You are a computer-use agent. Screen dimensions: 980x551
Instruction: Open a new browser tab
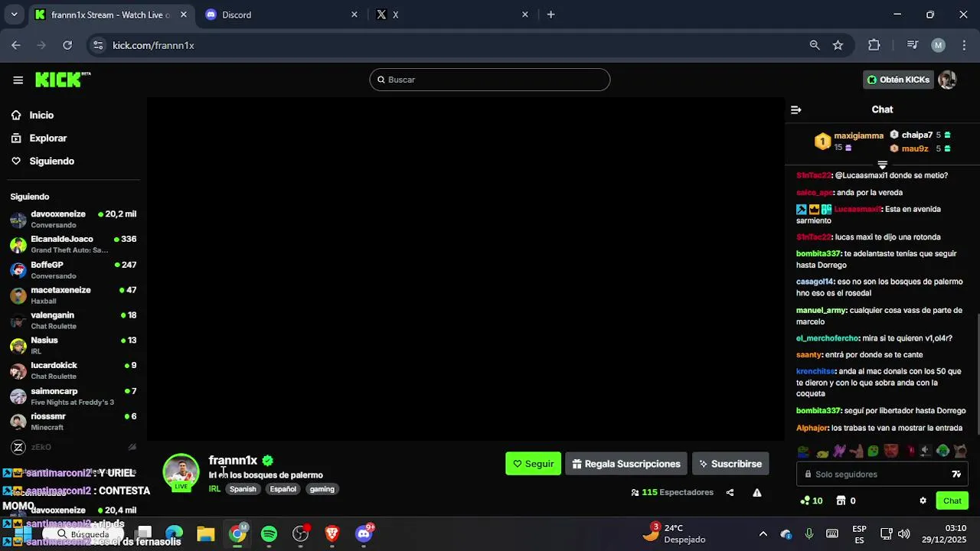click(550, 15)
